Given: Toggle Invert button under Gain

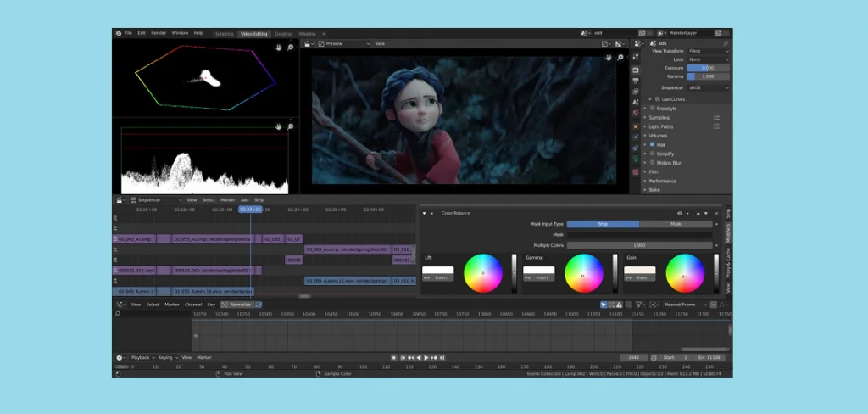Looking at the screenshot, I should point(639,277).
